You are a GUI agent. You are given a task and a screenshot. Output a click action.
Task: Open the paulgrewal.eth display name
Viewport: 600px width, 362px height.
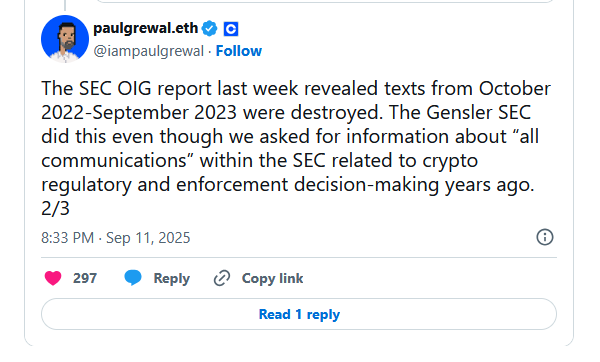[145, 28]
